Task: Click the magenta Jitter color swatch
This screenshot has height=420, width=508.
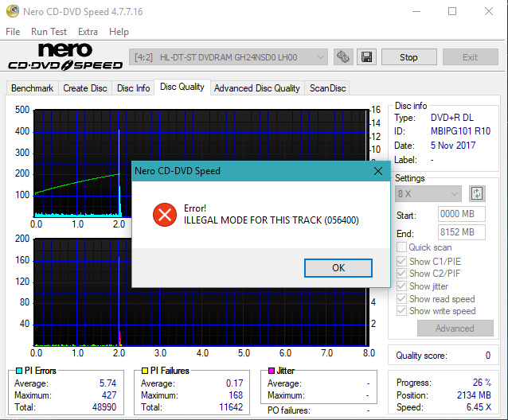Action: tap(272, 371)
